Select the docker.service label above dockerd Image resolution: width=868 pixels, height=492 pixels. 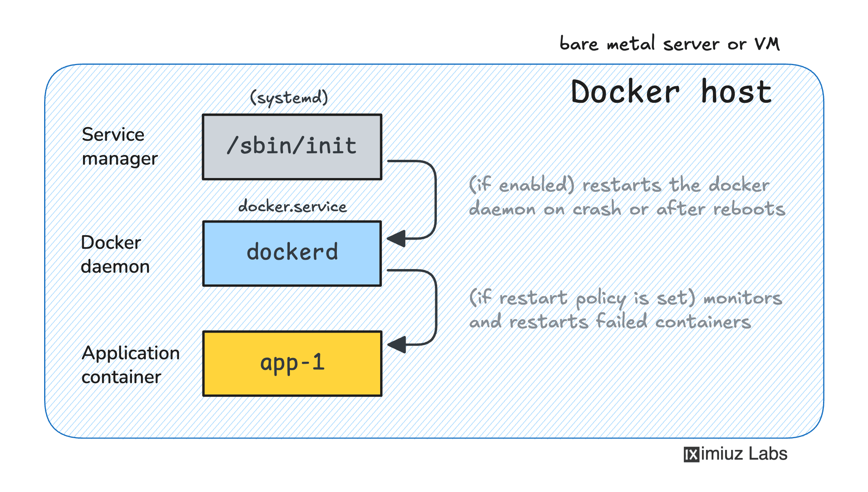[293, 206]
